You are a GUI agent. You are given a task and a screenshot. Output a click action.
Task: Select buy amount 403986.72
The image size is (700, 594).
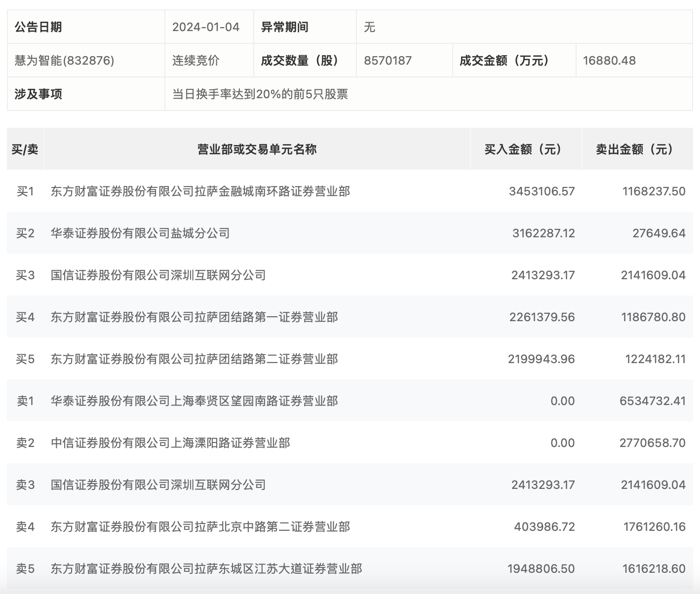tap(544, 526)
